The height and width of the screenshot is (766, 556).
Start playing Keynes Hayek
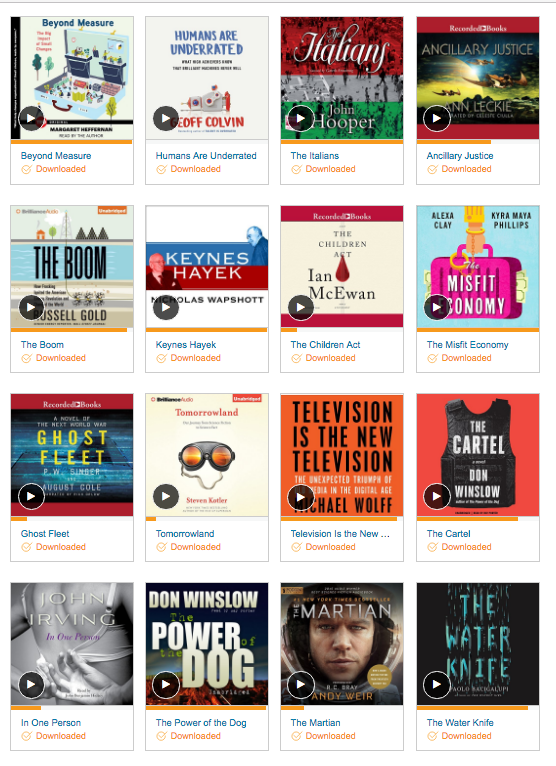tap(166, 307)
